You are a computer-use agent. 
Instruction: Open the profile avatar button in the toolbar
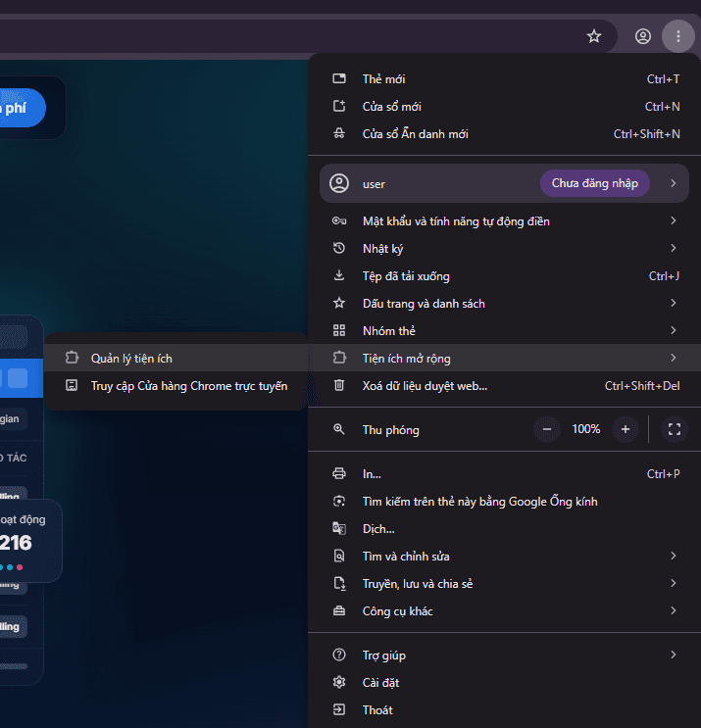643,36
